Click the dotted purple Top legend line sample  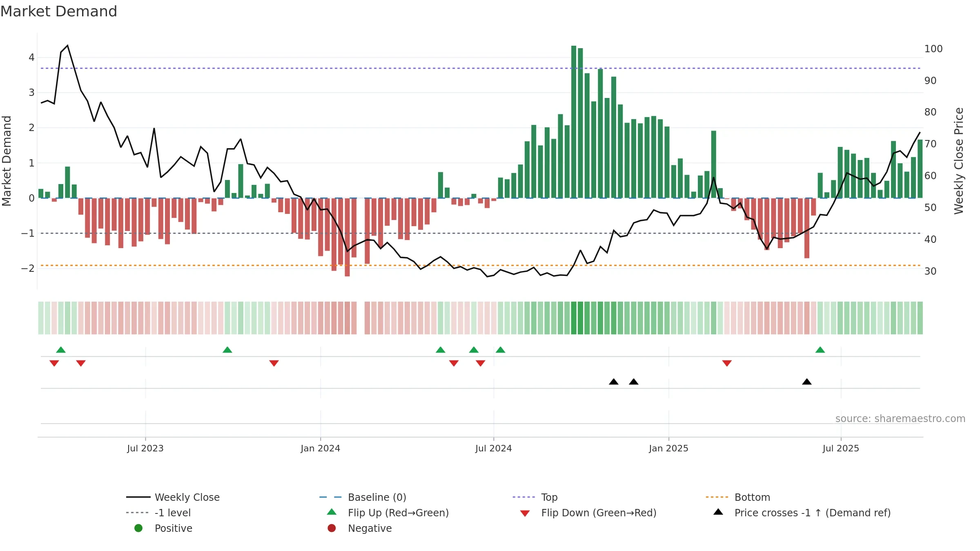point(524,497)
